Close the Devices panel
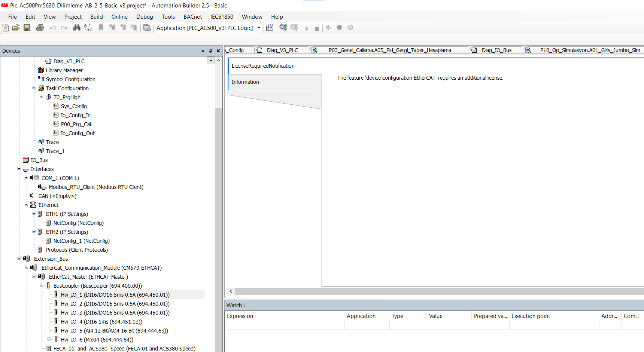Screen dimensions: 644x352 (x=218, y=51)
